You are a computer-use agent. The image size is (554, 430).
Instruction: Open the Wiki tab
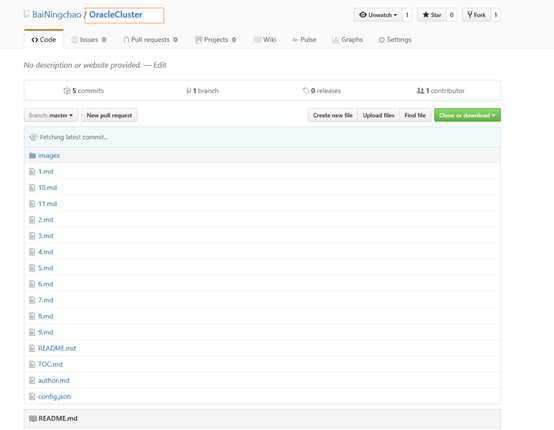pyautogui.click(x=265, y=40)
